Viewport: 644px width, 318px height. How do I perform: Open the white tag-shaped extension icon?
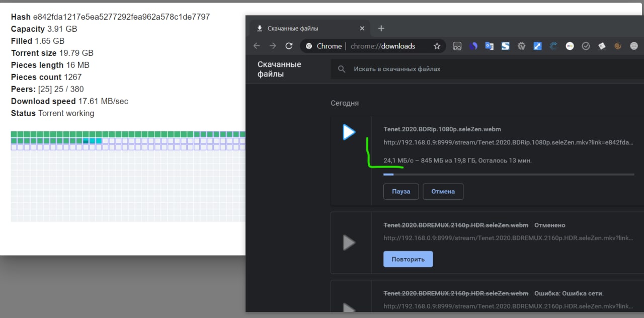click(x=602, y=46)
